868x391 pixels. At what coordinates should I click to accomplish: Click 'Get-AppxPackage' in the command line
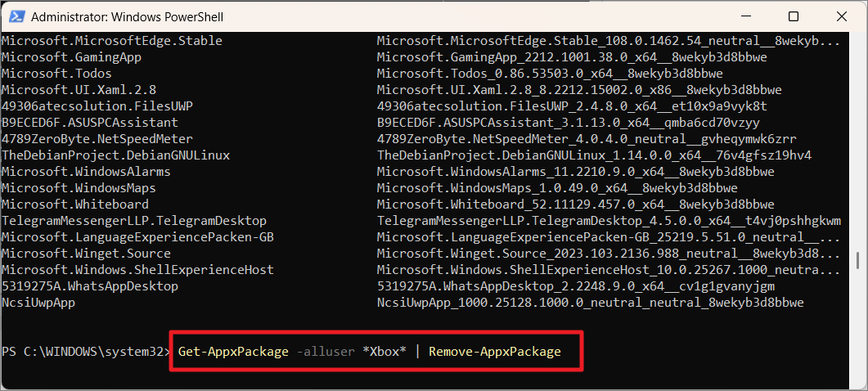click(233, 353)
